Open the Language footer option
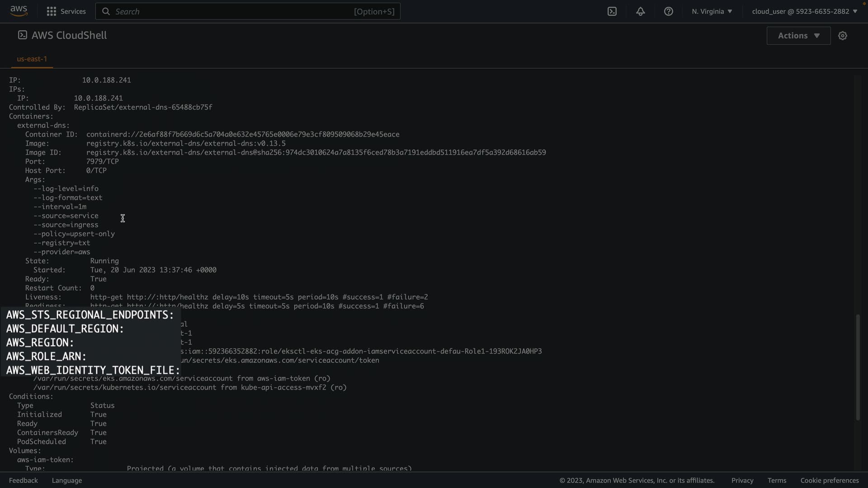Viewport: 868px width, 488px height. point(67,480)
